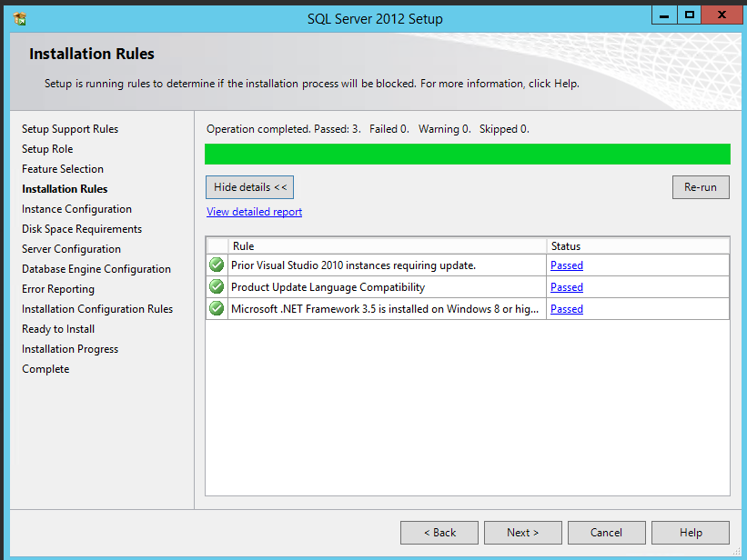Open Passed status for Product Update Language Compatibility
The image size is (747, 560).
[x=567, y=287]
